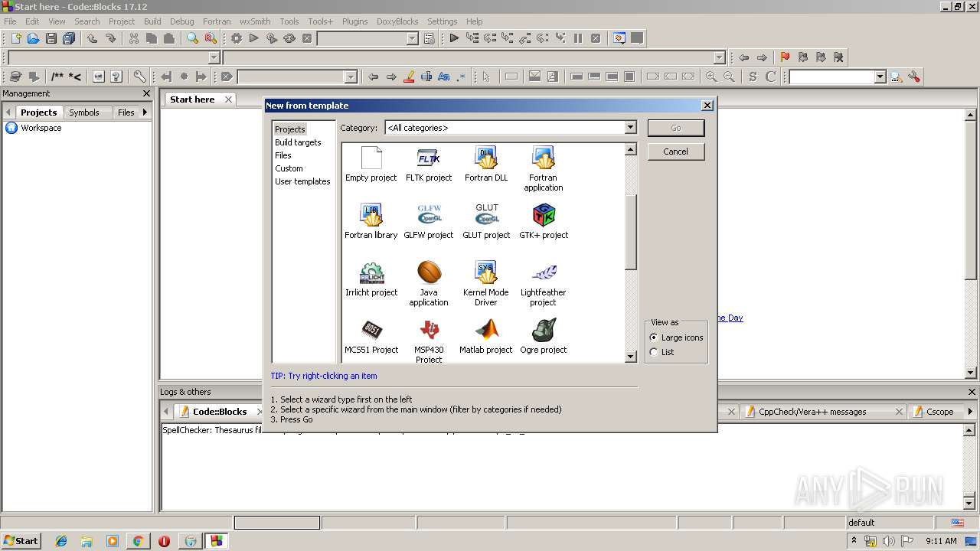
Task: Select the Fortran DLL template
Action: coord(486,165)
